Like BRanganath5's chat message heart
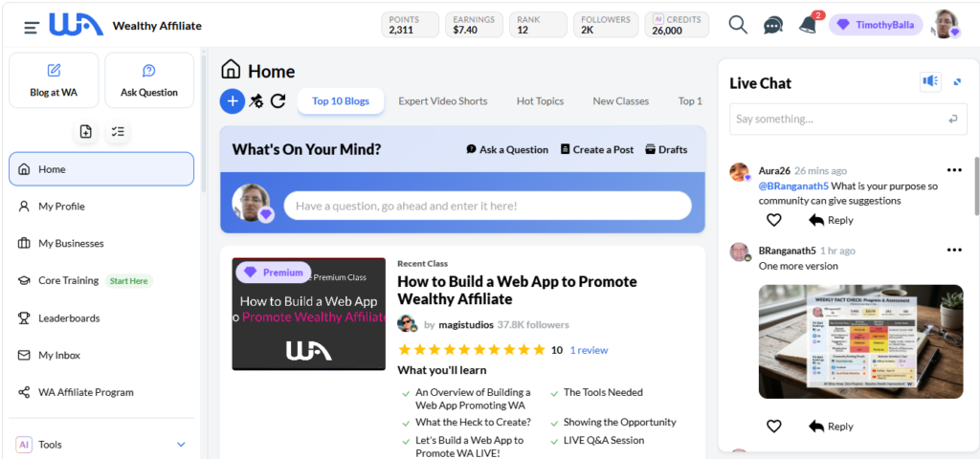The image size is (980, 459). tap(773, 426)
